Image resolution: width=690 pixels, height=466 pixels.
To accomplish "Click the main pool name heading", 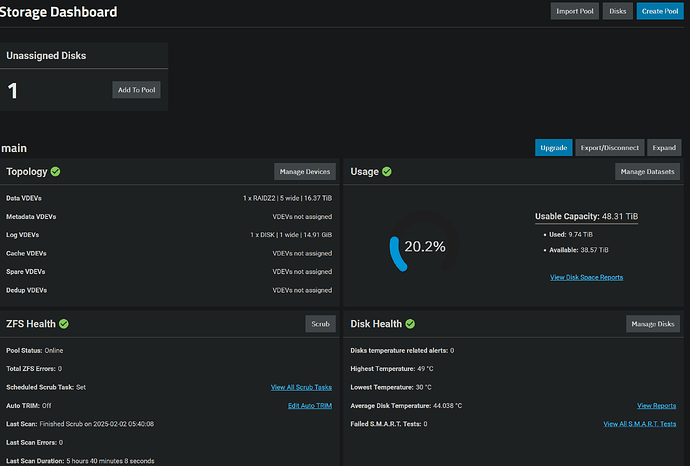I will coord(14,148).
